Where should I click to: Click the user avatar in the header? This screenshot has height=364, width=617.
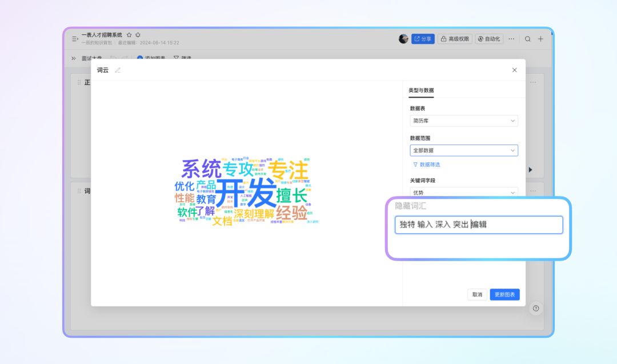pyautogui.click(x=403, y=39)
